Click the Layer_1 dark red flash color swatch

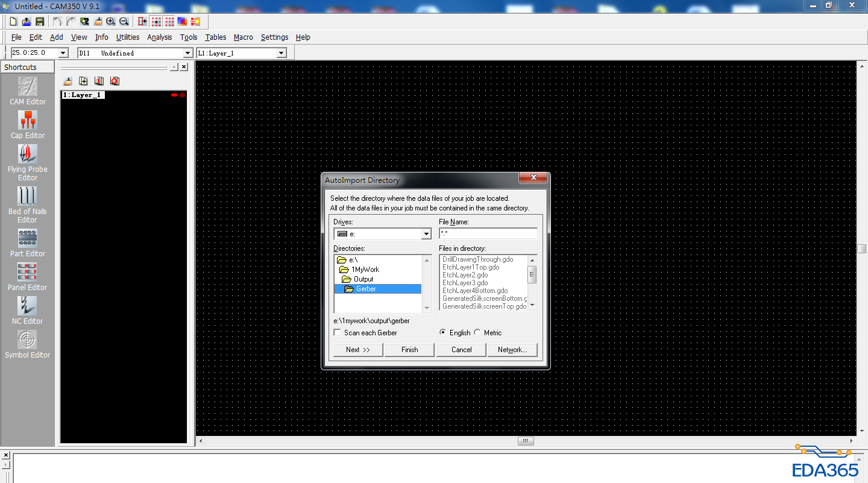(x=182, y=95)
